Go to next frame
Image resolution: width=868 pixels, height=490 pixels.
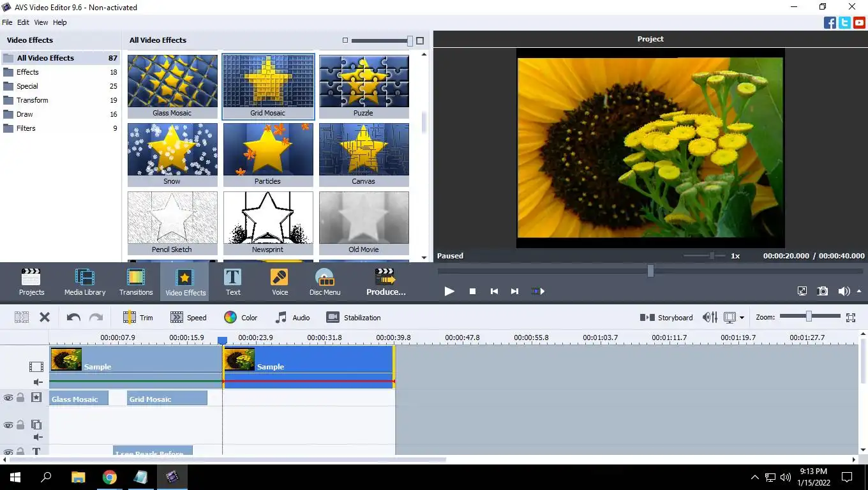[x=514, y=291]
